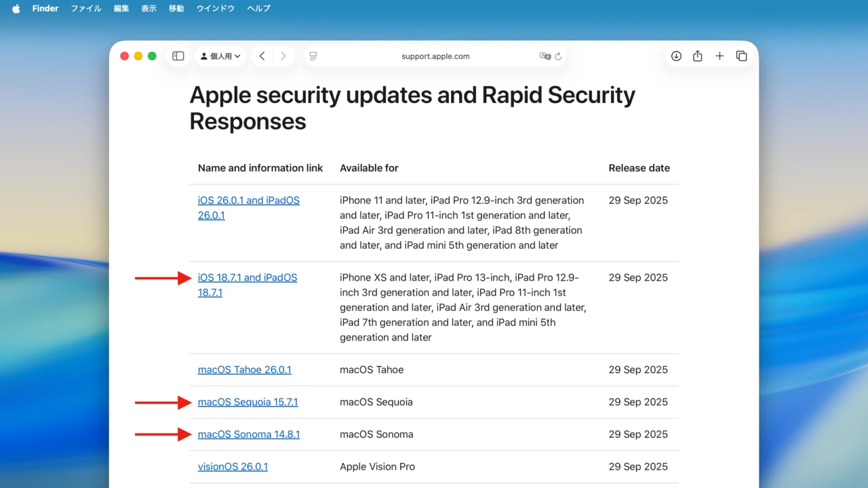Open the macOS Sequoia 15.7.1 link
The height and width of the screenshot is (488, 868).
248,403
